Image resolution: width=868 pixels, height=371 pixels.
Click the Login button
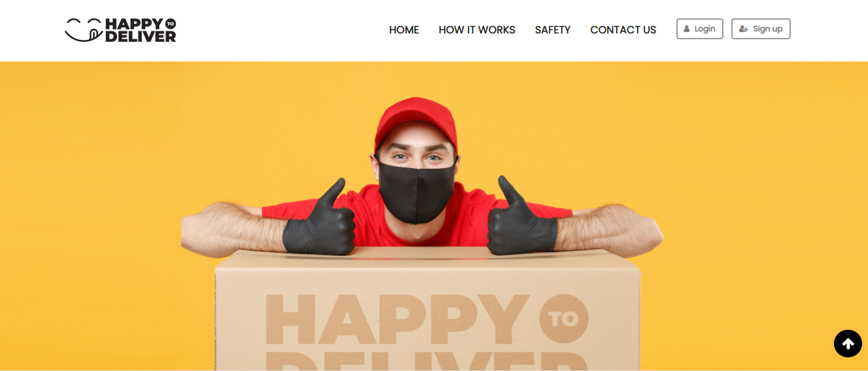tap(699, 29)
